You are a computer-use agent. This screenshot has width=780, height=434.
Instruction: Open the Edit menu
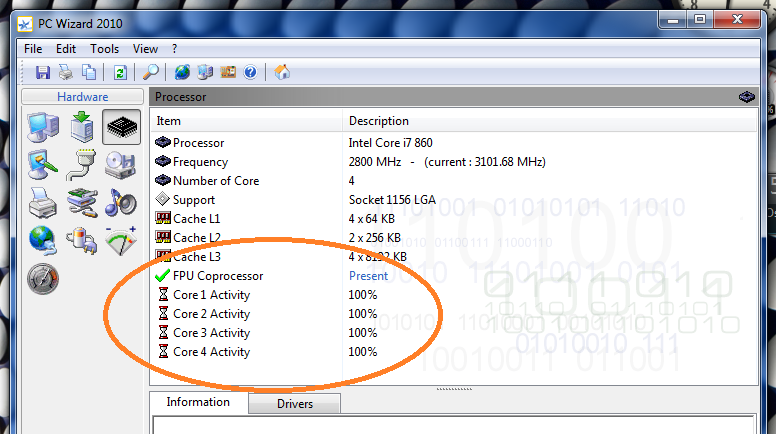[66, 49]
